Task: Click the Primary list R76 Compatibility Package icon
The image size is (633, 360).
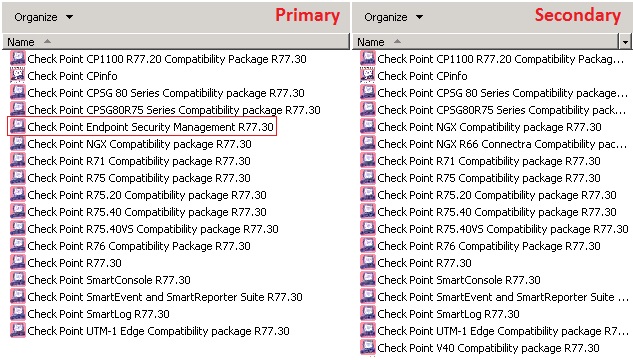Action: point(17,245)
